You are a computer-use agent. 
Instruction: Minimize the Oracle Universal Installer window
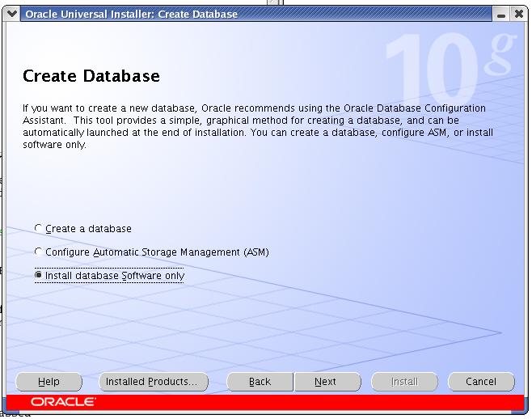pyautogui.click(x=502, y=14)
